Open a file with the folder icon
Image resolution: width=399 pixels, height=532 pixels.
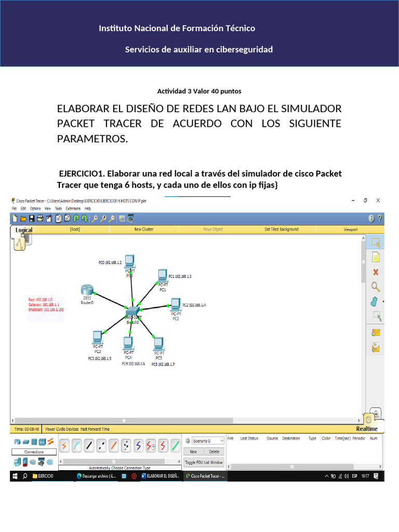pos(23,219)
